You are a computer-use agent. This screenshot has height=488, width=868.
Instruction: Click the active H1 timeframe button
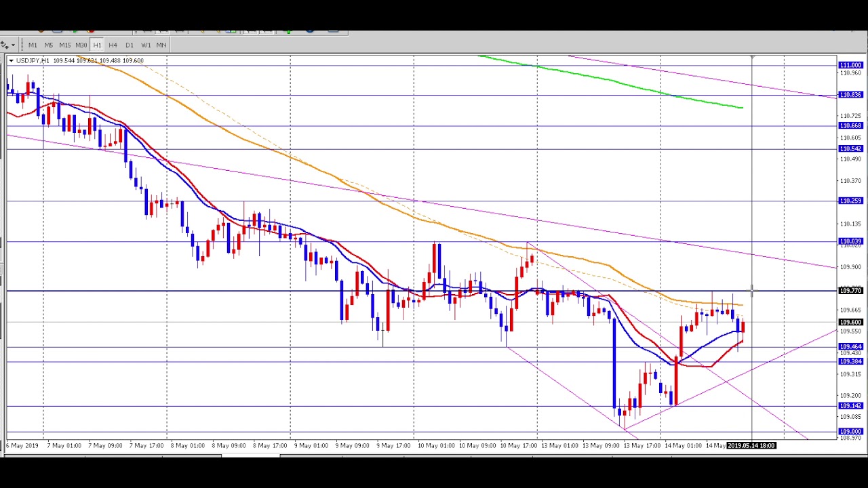pos(97,45)
